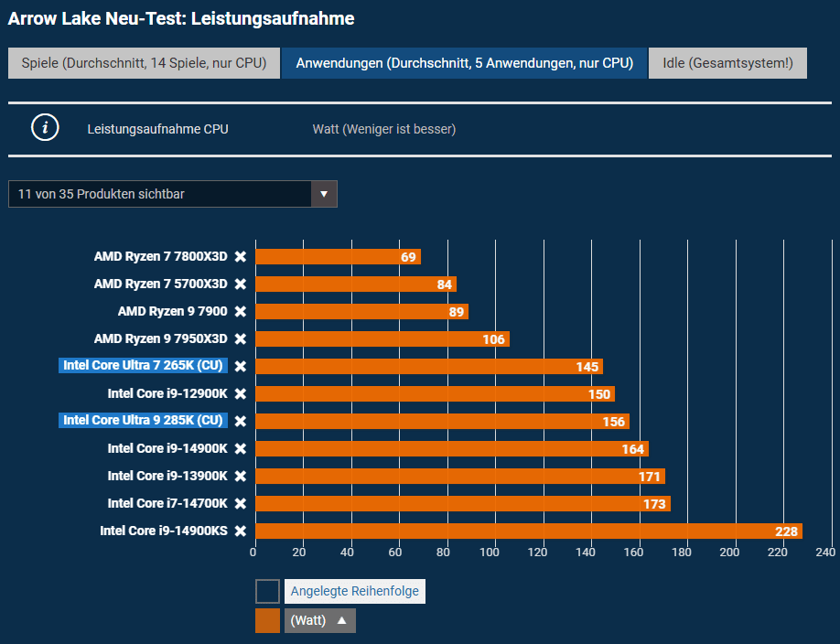The image size is (840, 644).
Task: Remove Intel Core i7-14700K via its X
Action: 241,503
